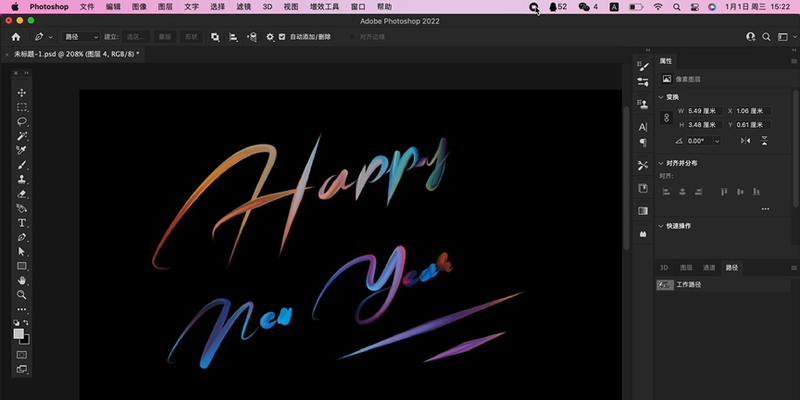Open the 编辑 menu

pyautogui.click(x=113, y=7)
